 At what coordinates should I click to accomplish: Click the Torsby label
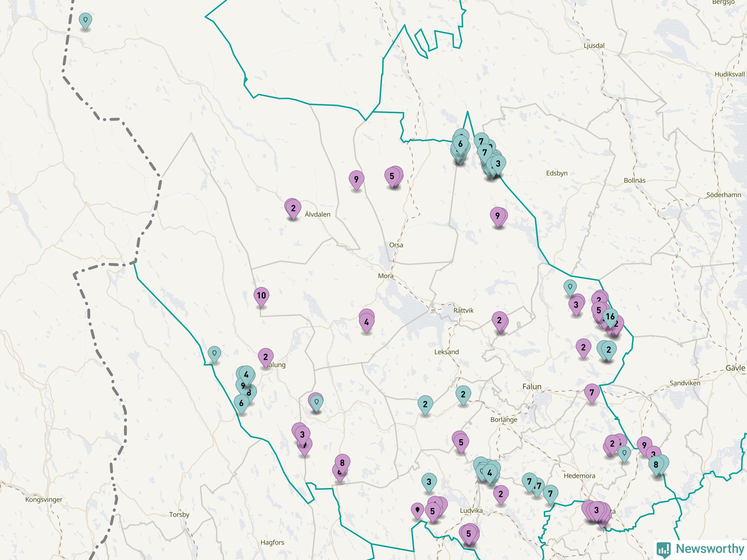point(179,515)
